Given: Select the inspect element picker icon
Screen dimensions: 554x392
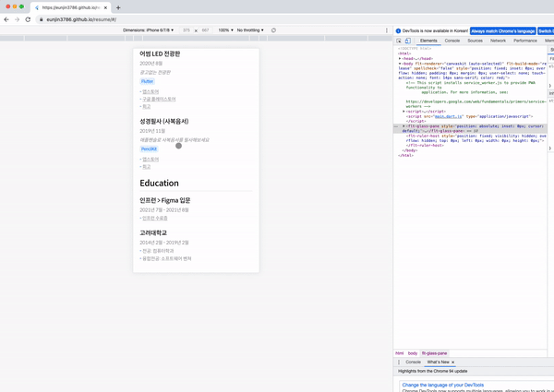Looking at the screenshot, I should pos(399,41).
